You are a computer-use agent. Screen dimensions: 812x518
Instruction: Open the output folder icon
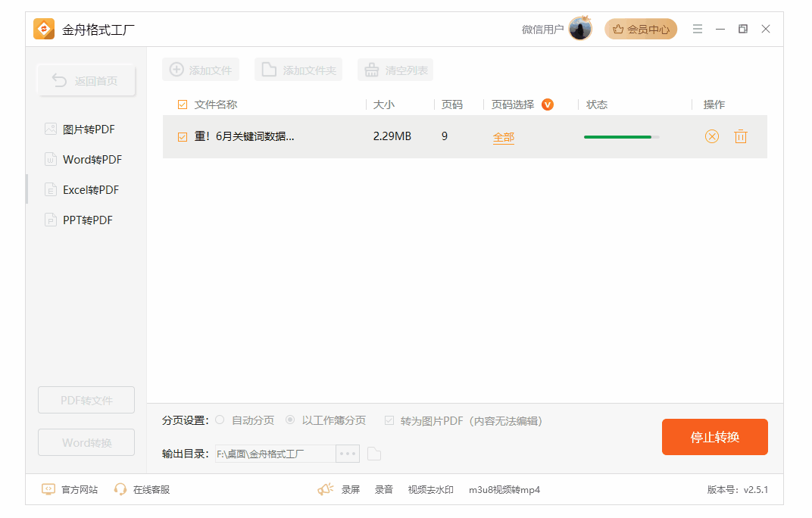coord(374,454)
